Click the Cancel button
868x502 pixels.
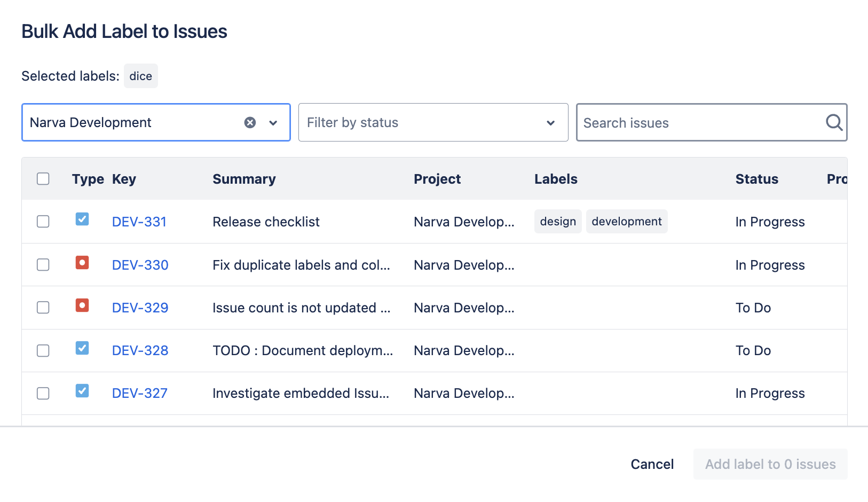point(652,464)
